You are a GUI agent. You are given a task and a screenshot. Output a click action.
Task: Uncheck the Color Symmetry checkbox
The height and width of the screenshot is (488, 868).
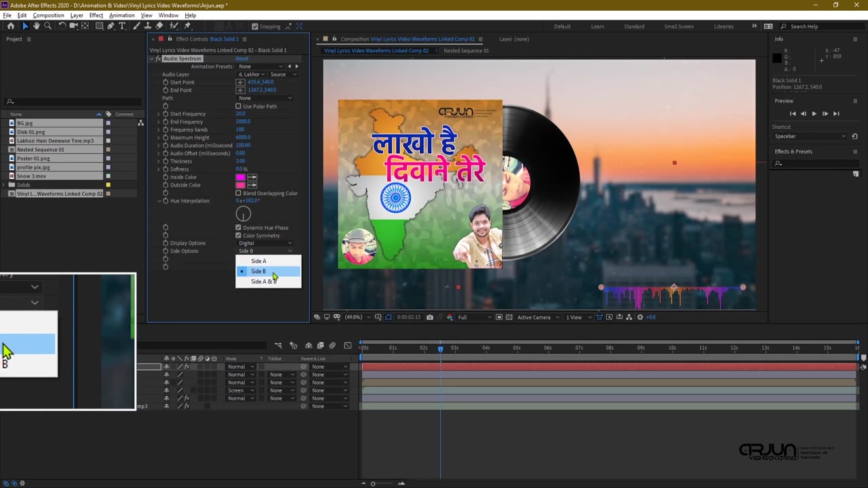(238, 235)
